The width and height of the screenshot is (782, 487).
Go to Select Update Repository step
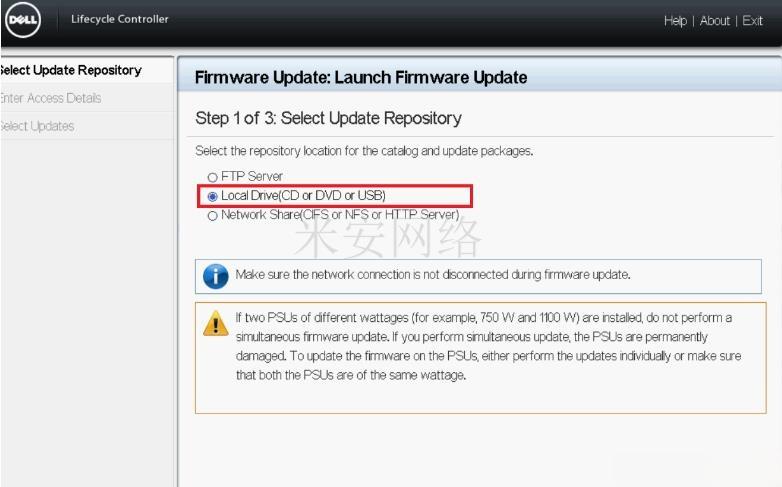pos(71,70)
